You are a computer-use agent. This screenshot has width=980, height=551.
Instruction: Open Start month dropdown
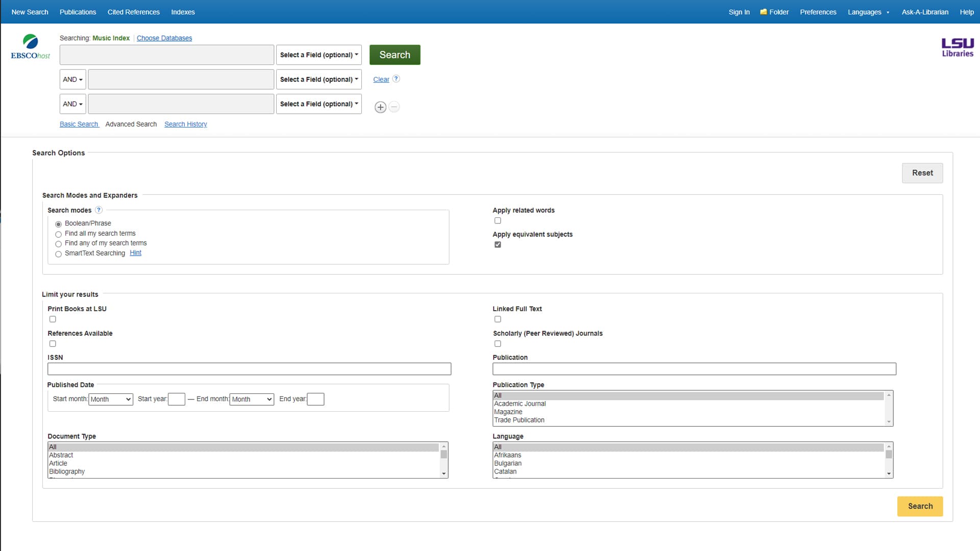[111, 399]
